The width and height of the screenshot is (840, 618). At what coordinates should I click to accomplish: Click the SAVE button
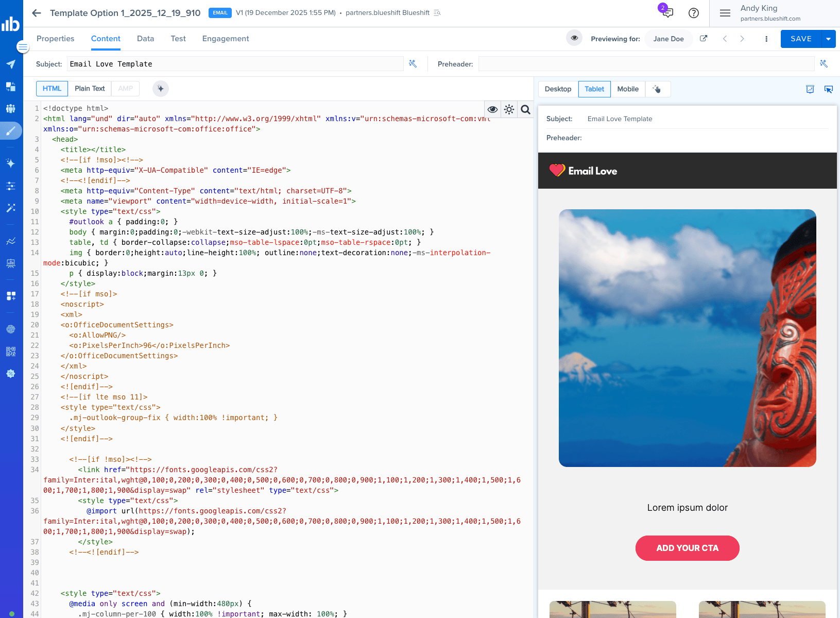[801, 39]
